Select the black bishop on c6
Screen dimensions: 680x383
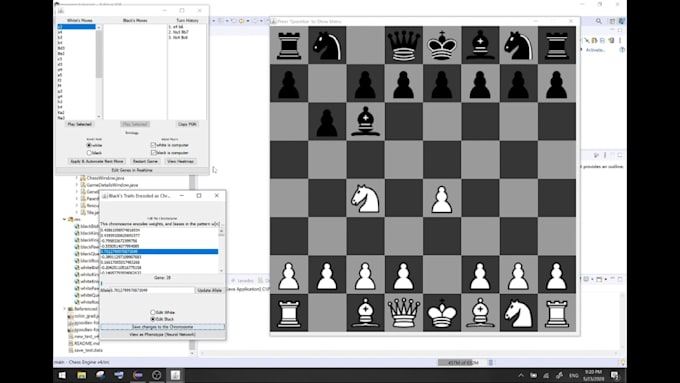tap(365, 121)
